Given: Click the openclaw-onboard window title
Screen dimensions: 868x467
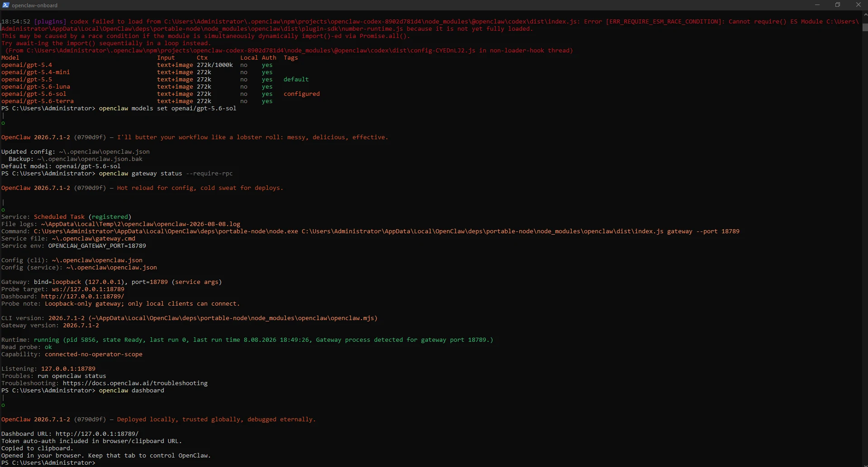Looking at the screenshot, I should 35,5.
